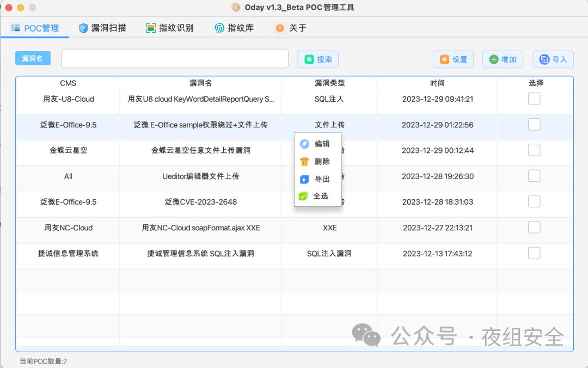The width and height of the screenshot is (588, 368).
Task: Tick the checkbox for 捷诚信息管理系统 row
Action: tap(534, 253)
